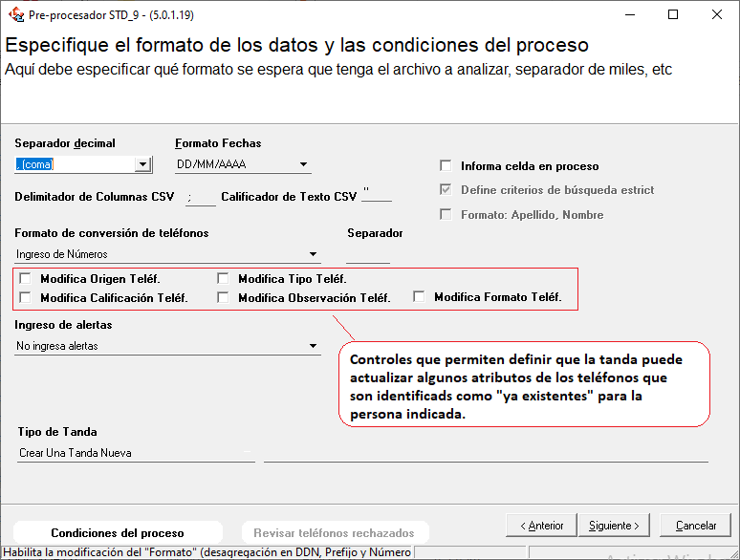Toggle Modifica Formato Teléf. checkbox
Image resolution: width=740 pixels, height=560 pixels.
pyautogui.click(x=419, y=297)
